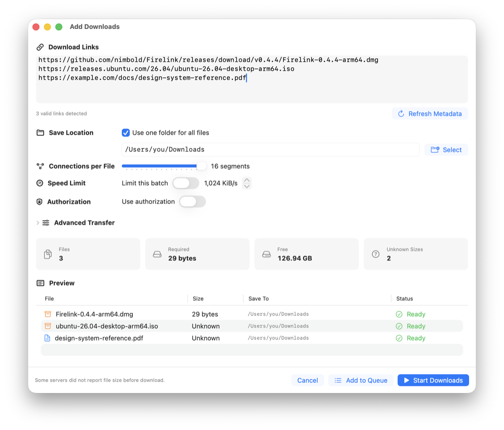Image resolution: width=504 pixels, height=430 pixels.
Task: Click Unknown size in ubuntu iso row
Action: pyautogui.click(x=206, y=326)
